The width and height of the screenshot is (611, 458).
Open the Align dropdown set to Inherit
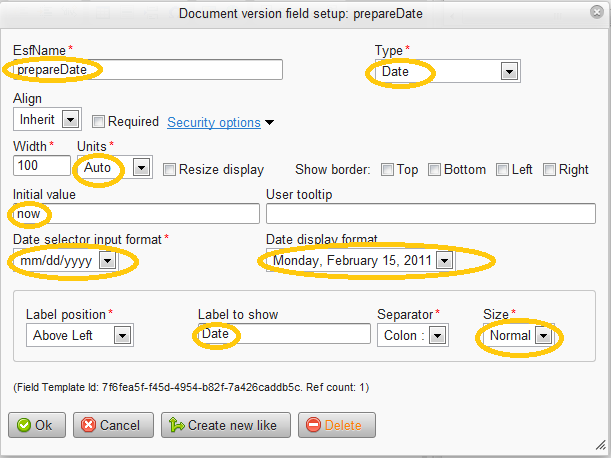47,119
